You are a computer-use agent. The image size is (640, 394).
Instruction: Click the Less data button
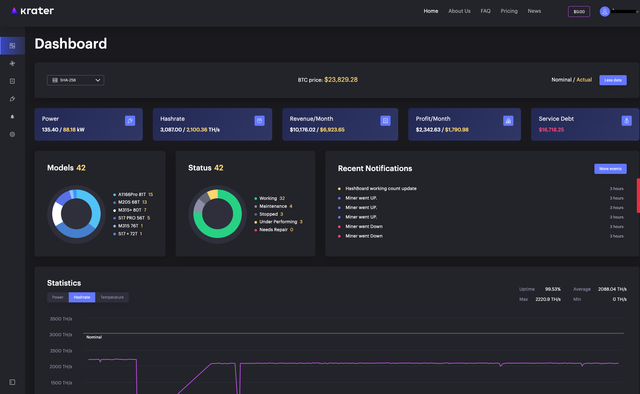coord(613,80)
